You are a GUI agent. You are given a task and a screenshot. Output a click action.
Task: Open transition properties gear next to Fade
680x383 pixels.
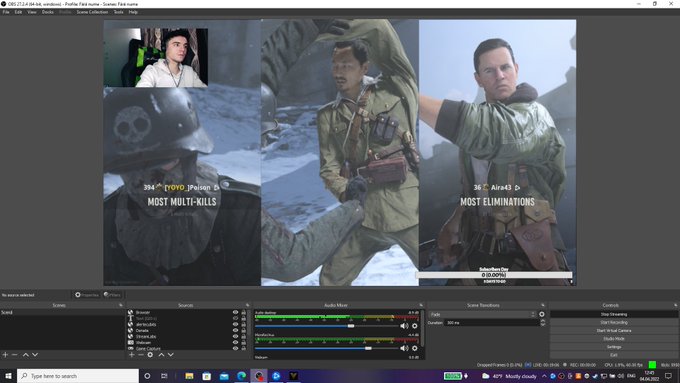(542, 314)
